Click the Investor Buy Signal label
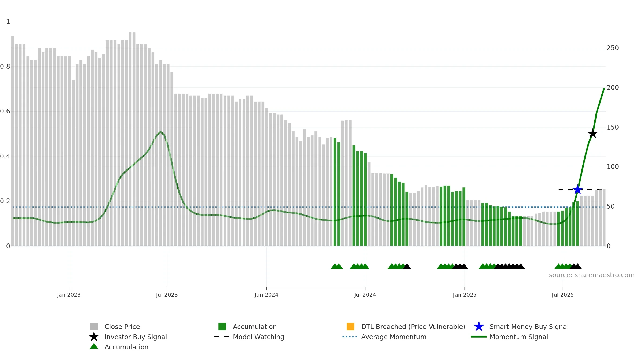The width and height of the screenshot is (644, 362). pos(136,337)
